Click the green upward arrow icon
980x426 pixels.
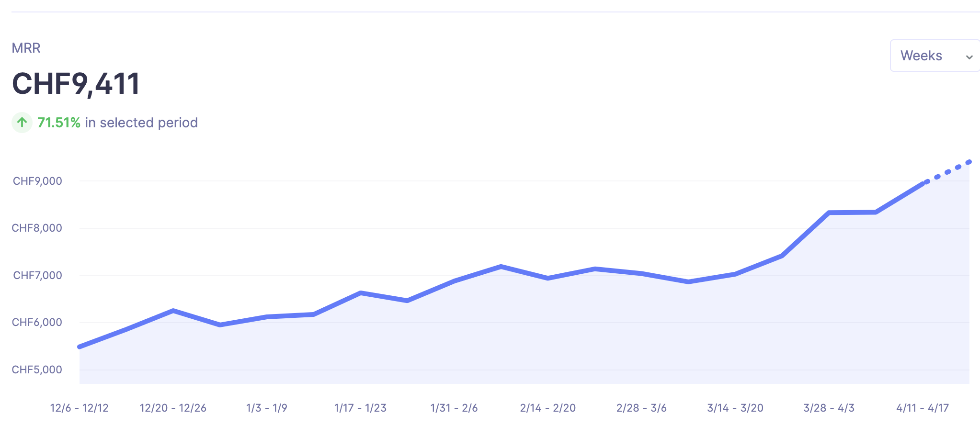[x=22, y=123]
